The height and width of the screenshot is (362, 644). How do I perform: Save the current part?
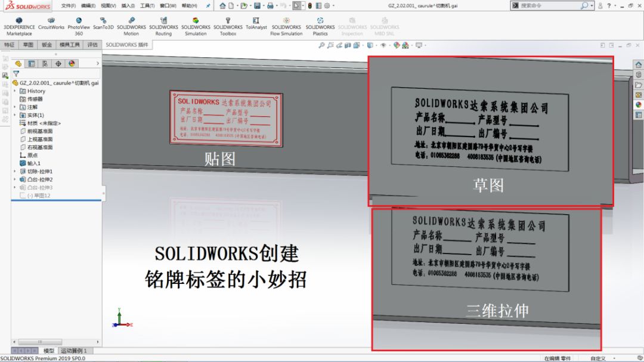257,6
